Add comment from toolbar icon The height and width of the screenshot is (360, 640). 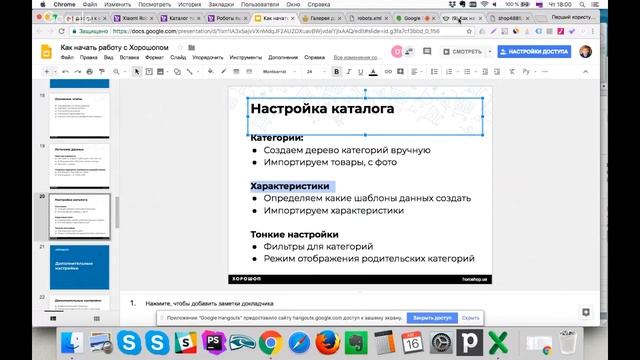(400, 72)
